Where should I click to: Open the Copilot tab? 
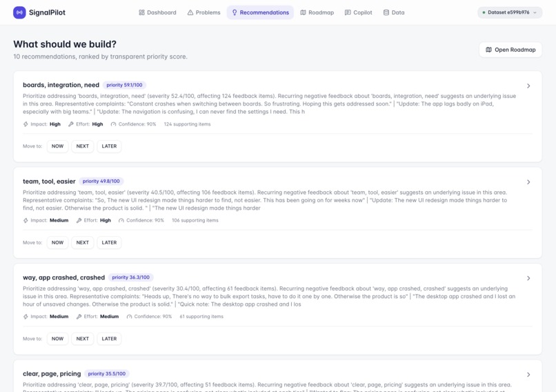coord(358,12)
